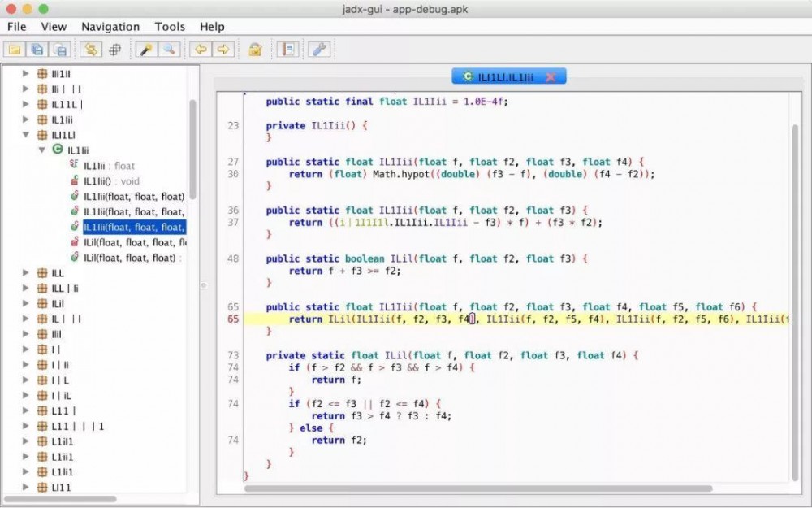The image size is (812, 508).
Task: Open the Tools menu
Action: pyautogui.click(x=170, y=27)
